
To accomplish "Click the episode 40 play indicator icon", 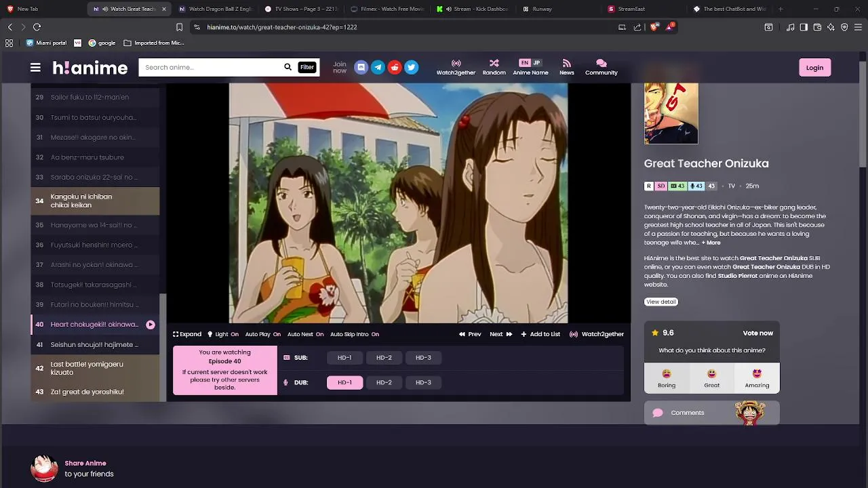I will coord(151,325).
